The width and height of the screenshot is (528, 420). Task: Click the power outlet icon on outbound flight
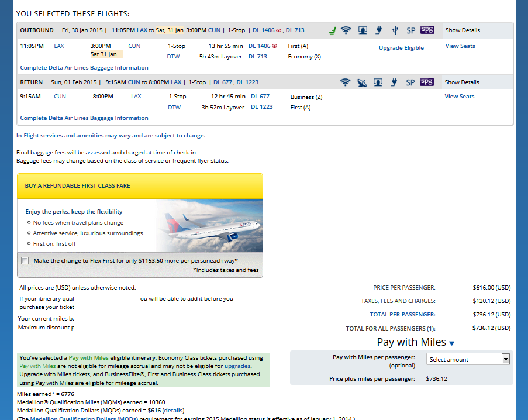pyautogui.click(x=379, y=30)
